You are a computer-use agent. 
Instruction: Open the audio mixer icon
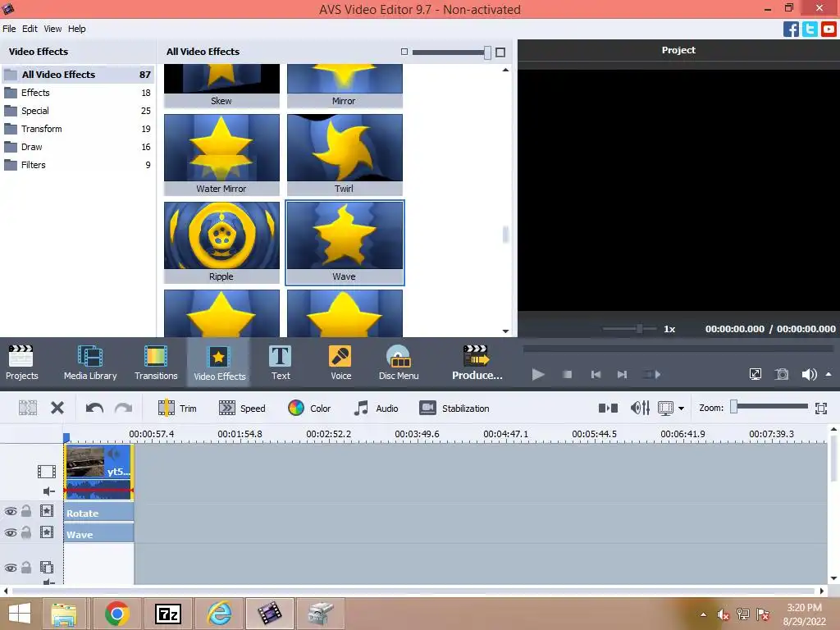pos(640,409)
